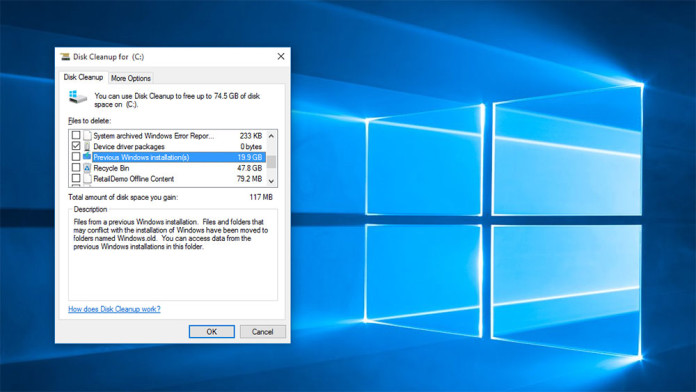Click the RetailDemo Offline Content file icon
Image resolution: width=696 pixels, height=392 pixels.
[87, 178]
